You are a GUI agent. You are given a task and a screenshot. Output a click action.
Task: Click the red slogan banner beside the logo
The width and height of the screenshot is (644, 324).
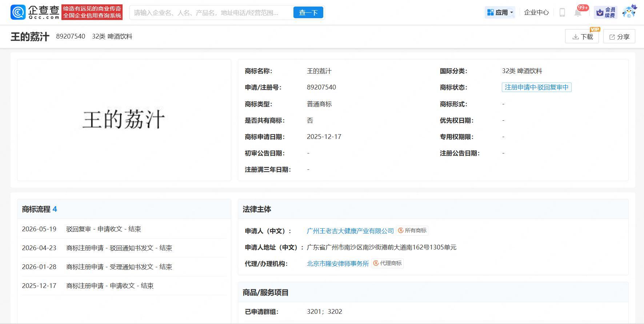[x=92, y=12]
